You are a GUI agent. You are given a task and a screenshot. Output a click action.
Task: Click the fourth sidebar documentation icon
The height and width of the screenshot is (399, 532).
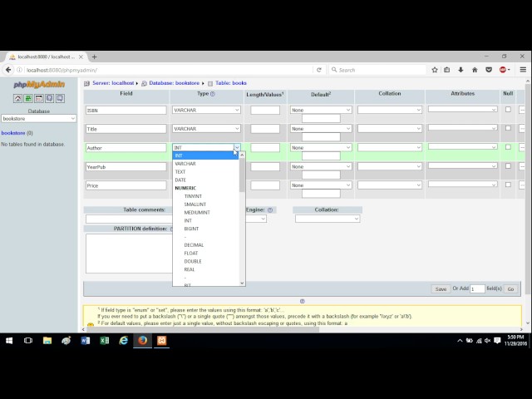(x=50, y=98)
